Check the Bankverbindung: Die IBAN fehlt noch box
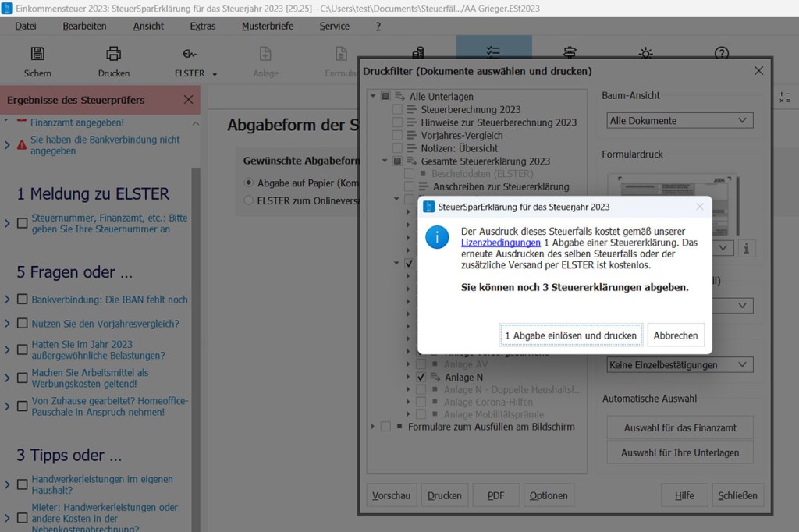Viewport: 799px width, 532px height. coord(23,299)
